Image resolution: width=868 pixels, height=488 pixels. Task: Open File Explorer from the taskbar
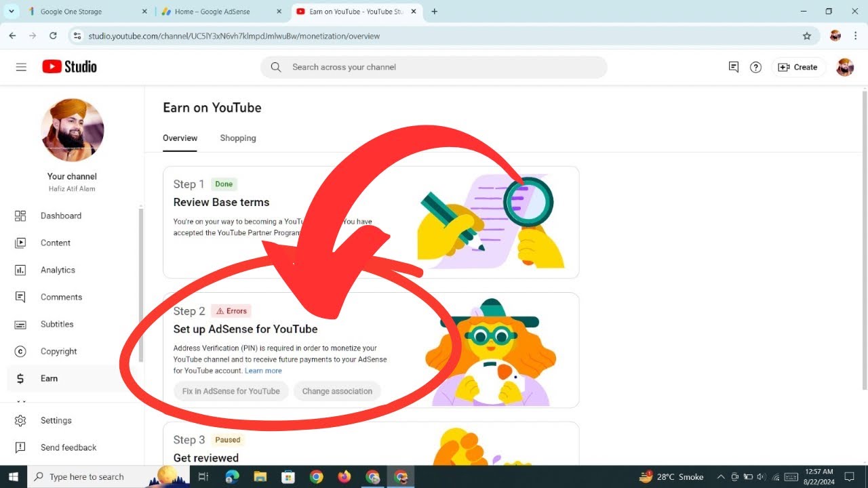click(x=260, y=476)
